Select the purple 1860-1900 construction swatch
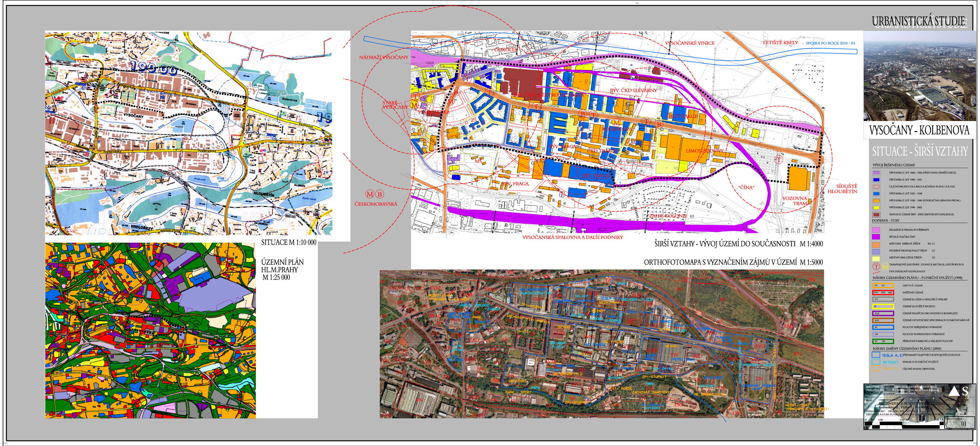The width and height of the screenshot is (980, 446). coord(876,173)
